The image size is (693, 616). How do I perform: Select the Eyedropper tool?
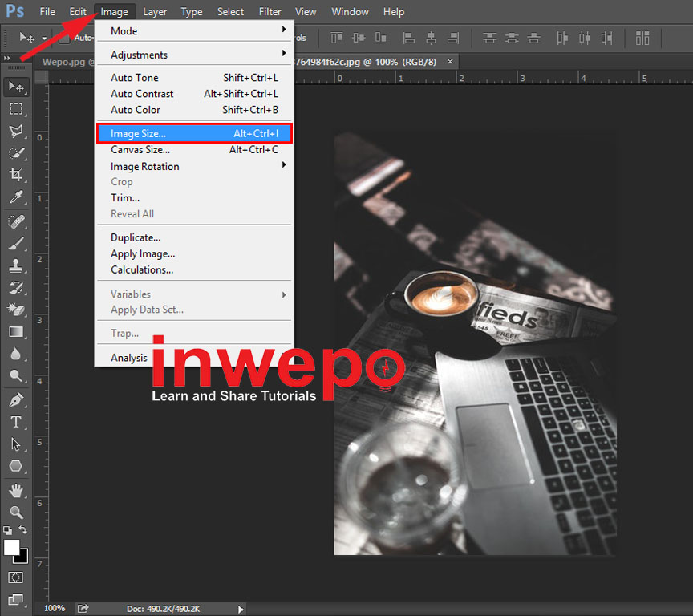[x=16, y=197]
